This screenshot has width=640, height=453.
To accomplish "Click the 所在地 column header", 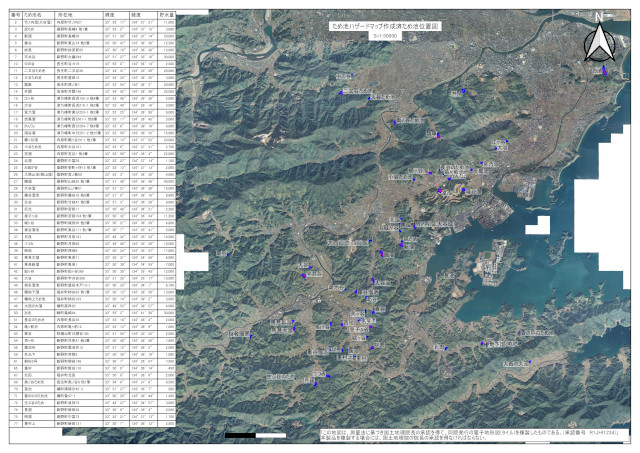I will (79, 15).
